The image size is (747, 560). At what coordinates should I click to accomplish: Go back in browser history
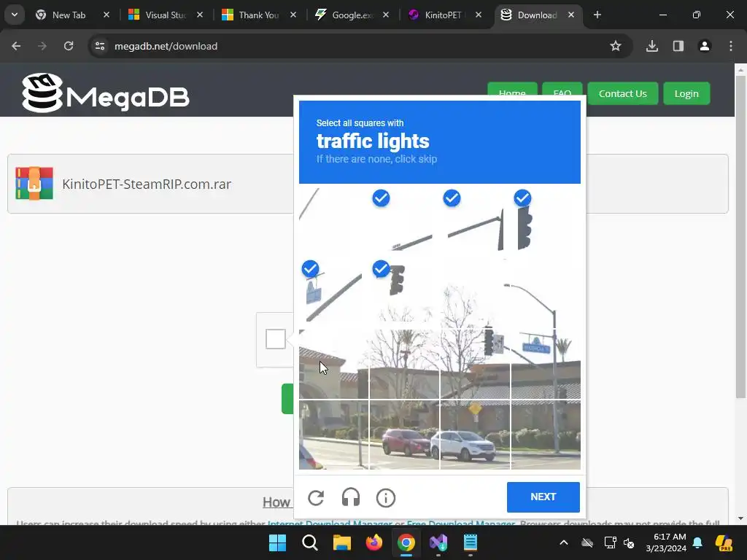click(16, 46)
